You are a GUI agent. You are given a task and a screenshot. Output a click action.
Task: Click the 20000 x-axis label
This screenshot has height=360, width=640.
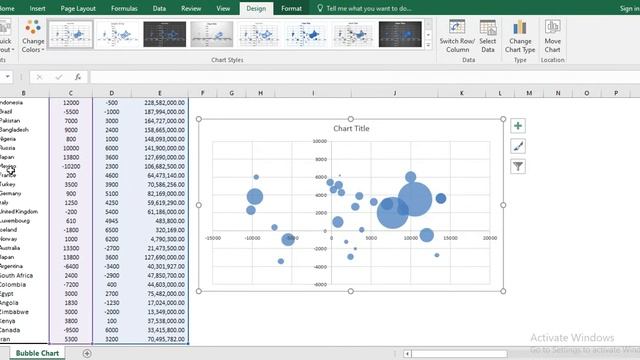pyautogui.click(x=489, y=238)
